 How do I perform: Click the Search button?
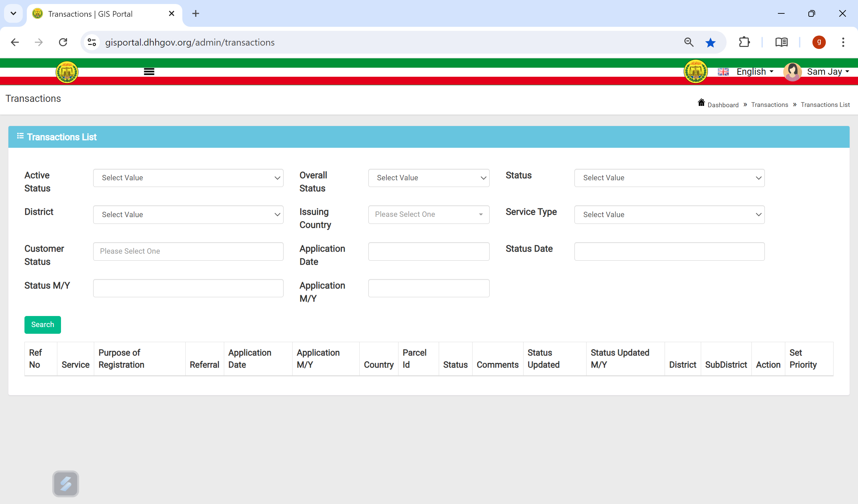(x=43, y=324)
